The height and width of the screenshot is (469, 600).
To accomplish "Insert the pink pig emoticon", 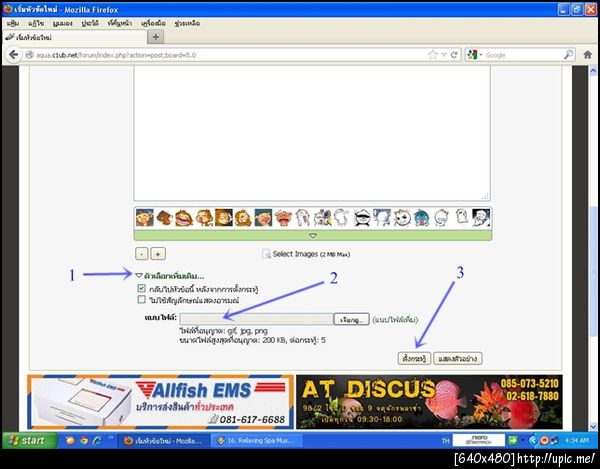I will 283,218.
